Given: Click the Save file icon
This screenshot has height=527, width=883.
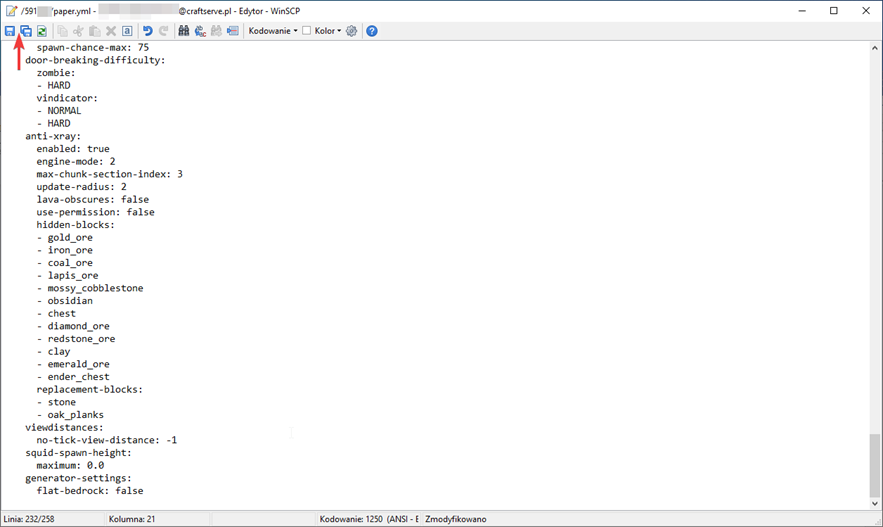Looking at the screenshot, I should pyautogui.click(x=10, y=31).
